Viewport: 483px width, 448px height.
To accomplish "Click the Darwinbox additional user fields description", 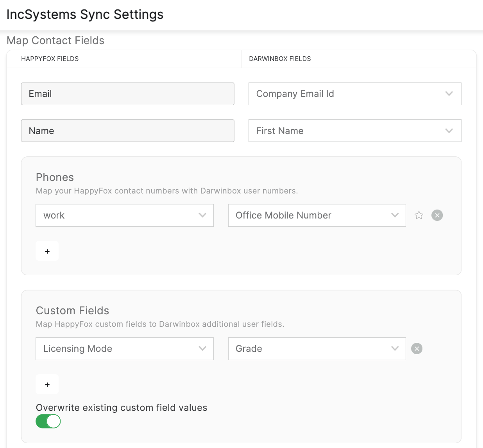I will [x=160, y=324].
